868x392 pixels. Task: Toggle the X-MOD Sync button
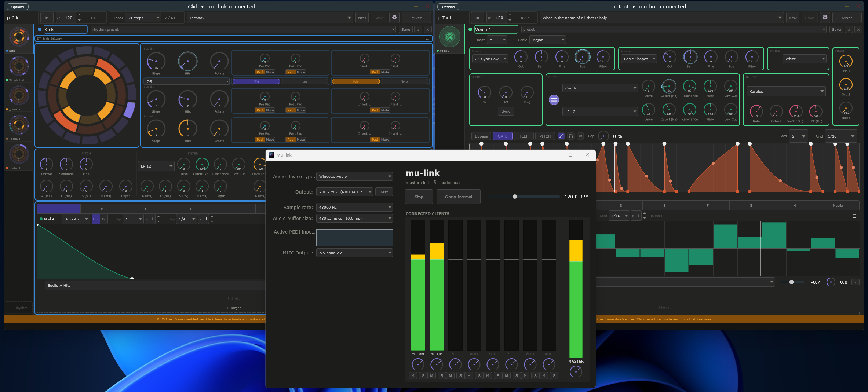506,111
